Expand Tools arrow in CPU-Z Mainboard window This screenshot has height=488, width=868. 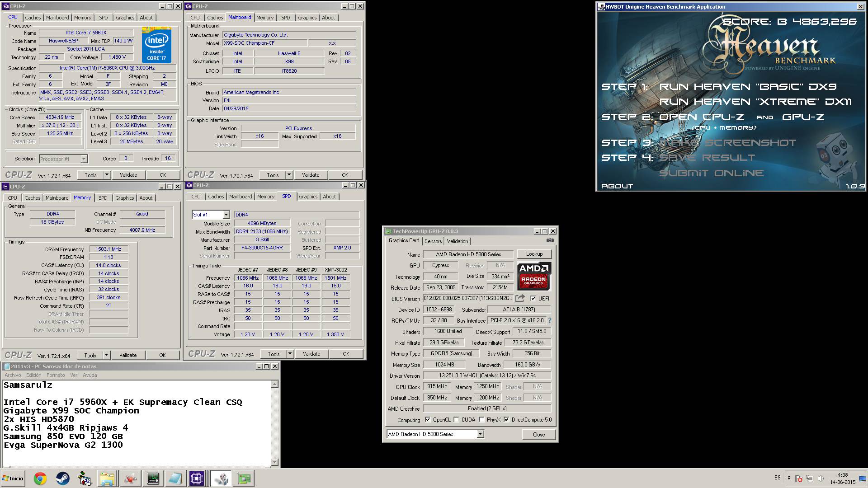click(x=289, y=175)
